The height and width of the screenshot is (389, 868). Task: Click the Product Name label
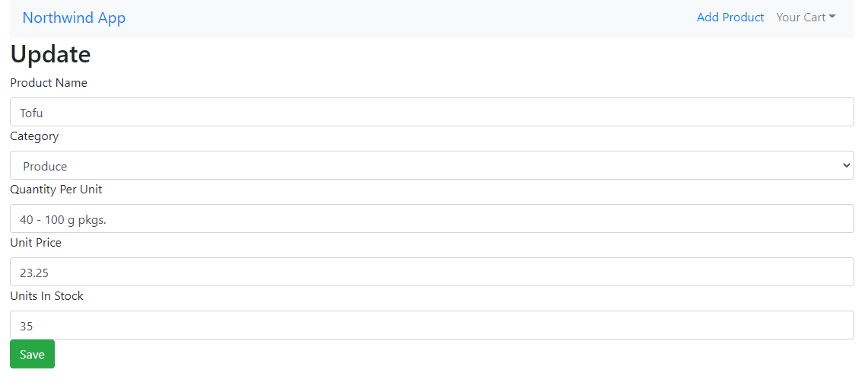(x=49, y=82)
